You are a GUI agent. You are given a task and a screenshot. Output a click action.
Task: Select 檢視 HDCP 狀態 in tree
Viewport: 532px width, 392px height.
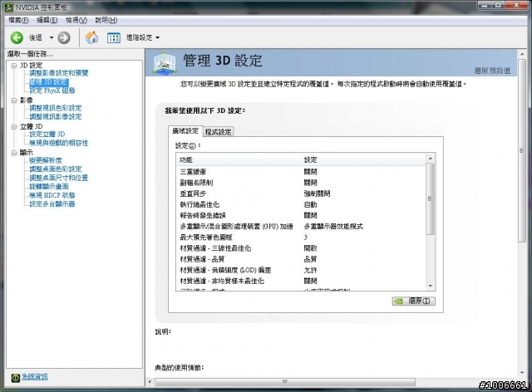52,195
